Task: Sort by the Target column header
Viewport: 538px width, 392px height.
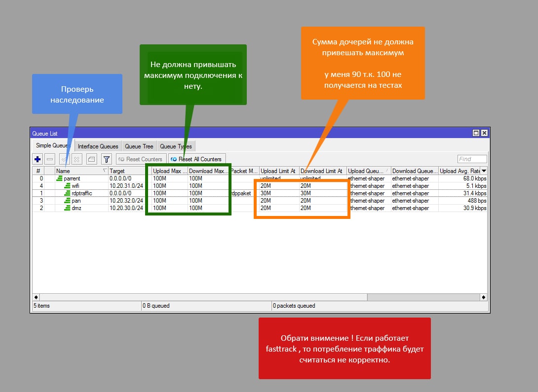Action: coord(130,171)
